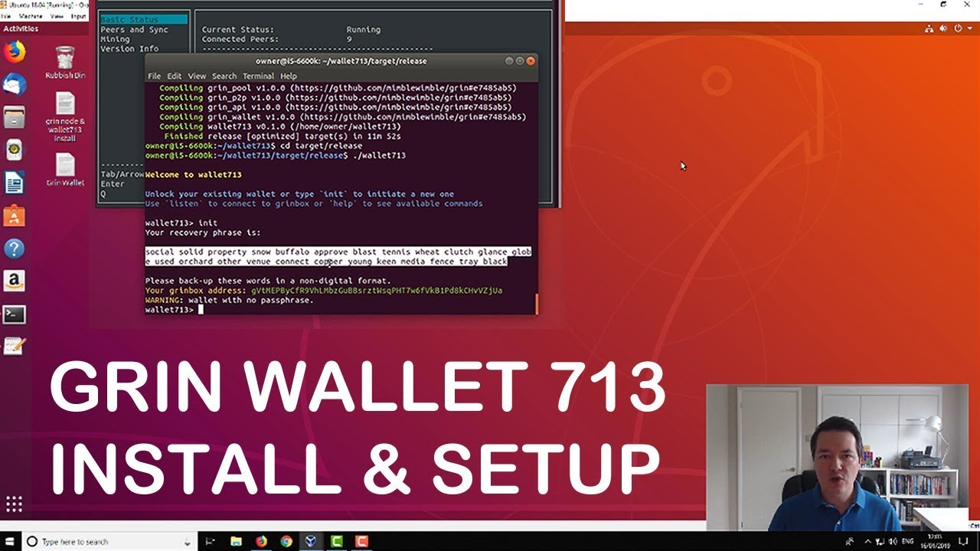Click the highlighted recovery phrase text
980x551 pixels.
click(338, 256)
